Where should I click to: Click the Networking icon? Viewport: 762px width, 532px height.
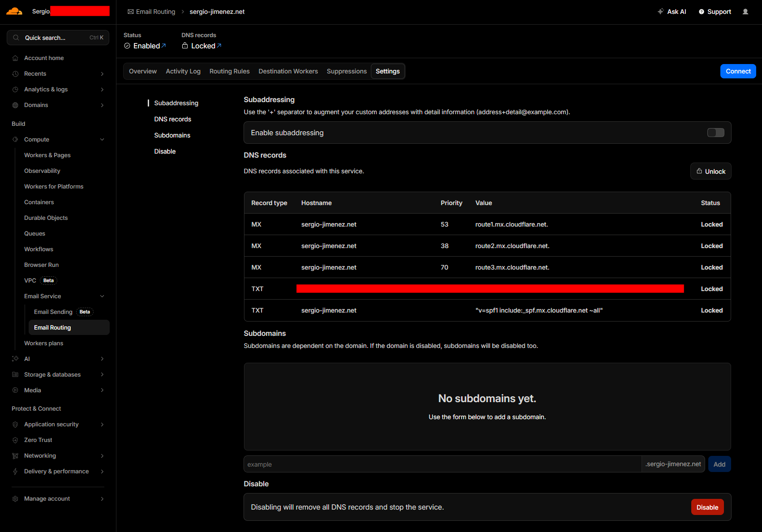coord(15,456)
